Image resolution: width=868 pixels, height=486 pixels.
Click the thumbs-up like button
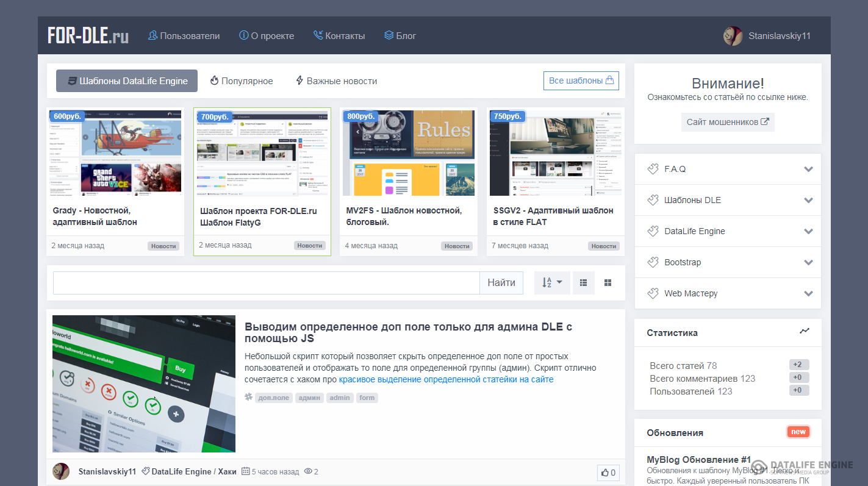click(608, 473)
